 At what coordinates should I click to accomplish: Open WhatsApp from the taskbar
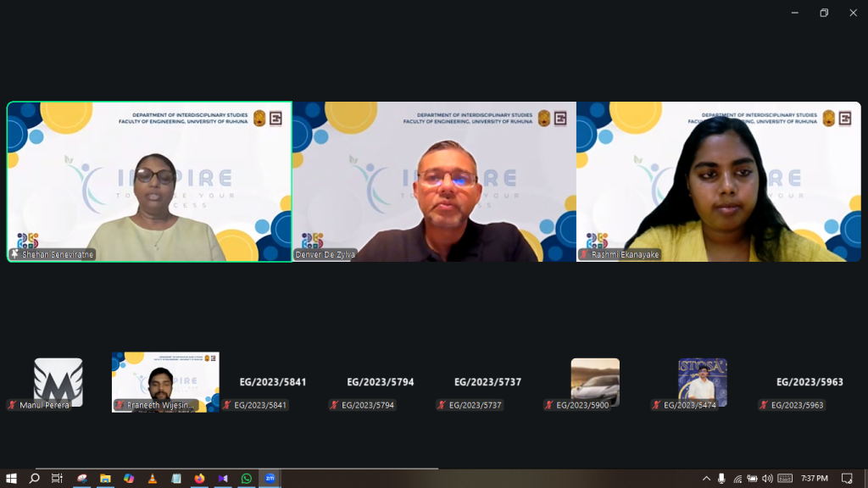point(246,479)
